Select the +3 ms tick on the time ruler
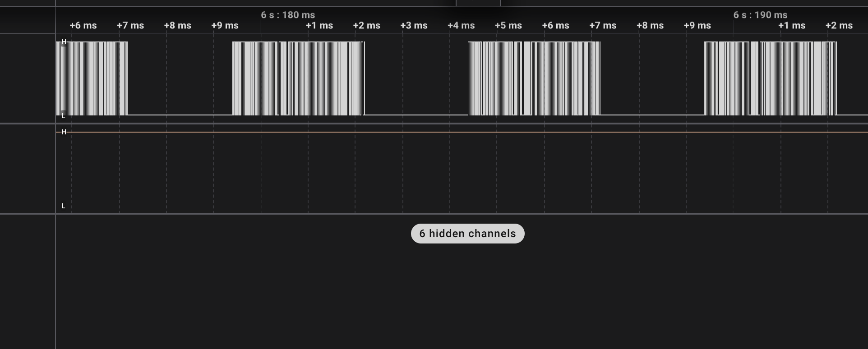Screen dimensions: 868x349 pos(414,26)
